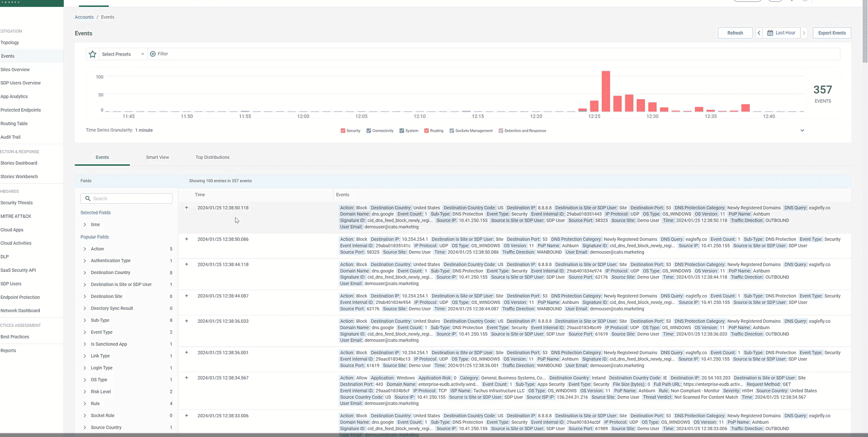Expand the Risk Level field
868x437 pixels.
85,392
